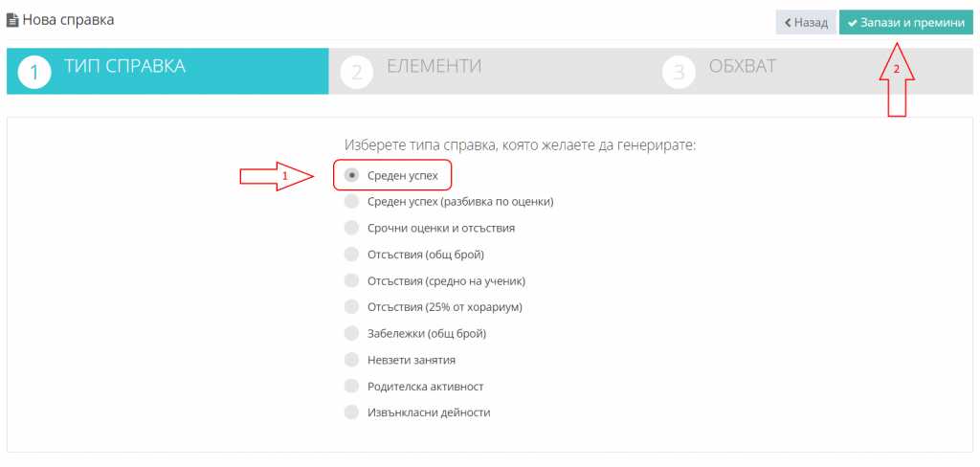
Task: Pick the Родителска активност option
Action: click(x=352, y=387)
